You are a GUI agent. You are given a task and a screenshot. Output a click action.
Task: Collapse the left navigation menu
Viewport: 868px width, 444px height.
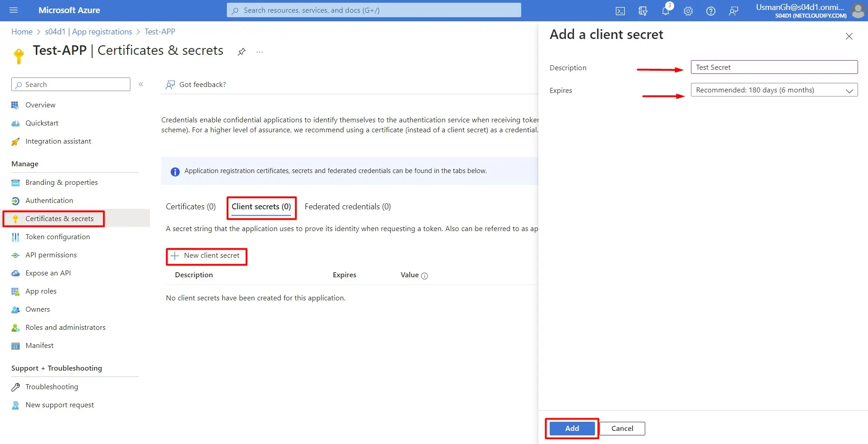(x=141, y=84)
